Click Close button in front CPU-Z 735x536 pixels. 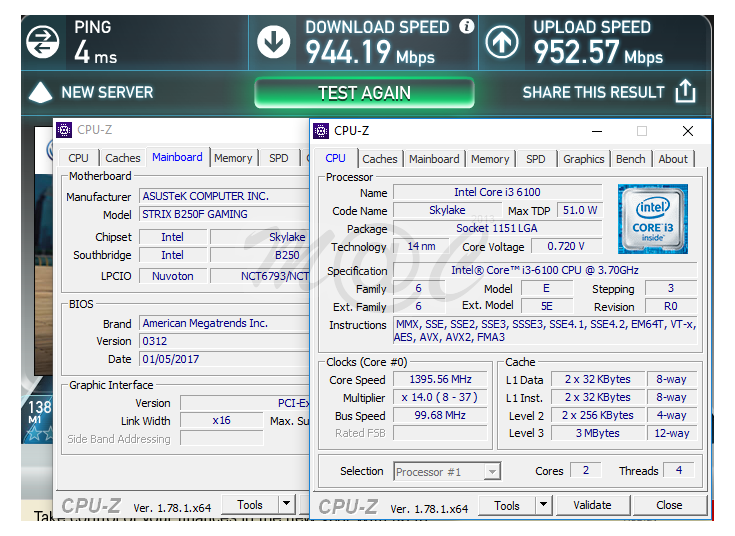click(669, 505)
